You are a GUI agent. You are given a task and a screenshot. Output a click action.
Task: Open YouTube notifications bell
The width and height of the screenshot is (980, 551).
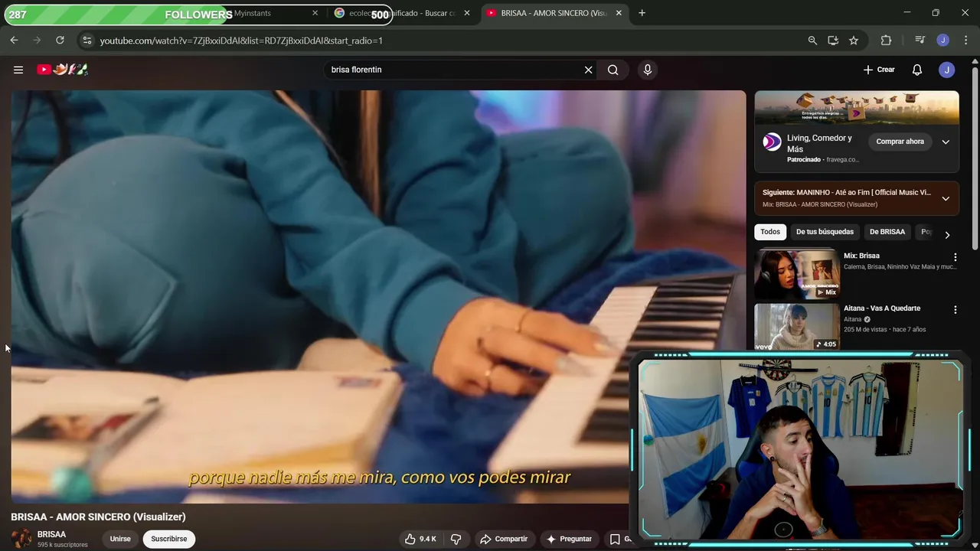pos(917,70)
